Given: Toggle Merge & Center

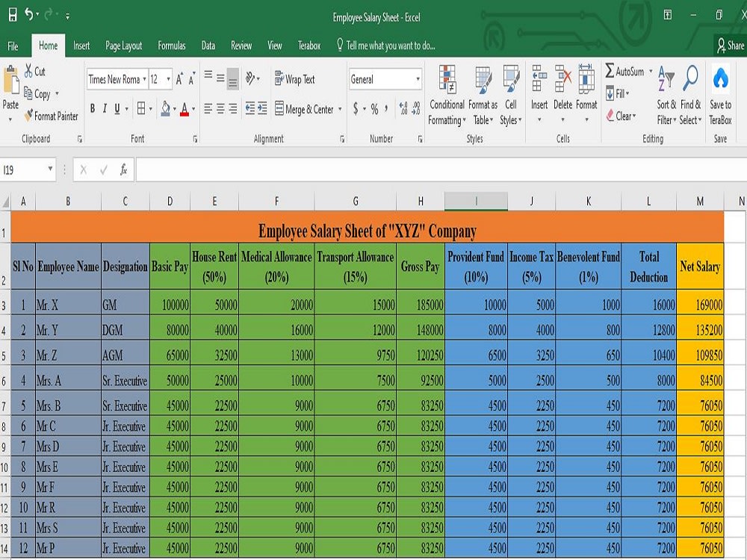Looking at the screenshot, I should pos(305,109).
